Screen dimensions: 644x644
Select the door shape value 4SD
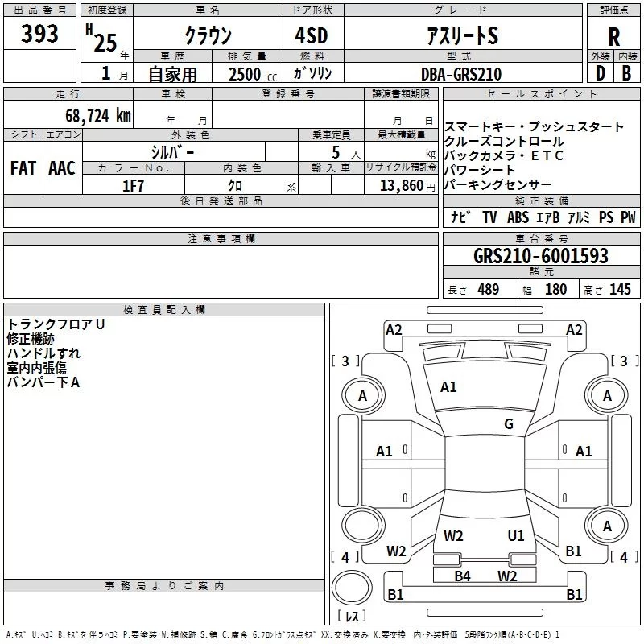(312, 35)
